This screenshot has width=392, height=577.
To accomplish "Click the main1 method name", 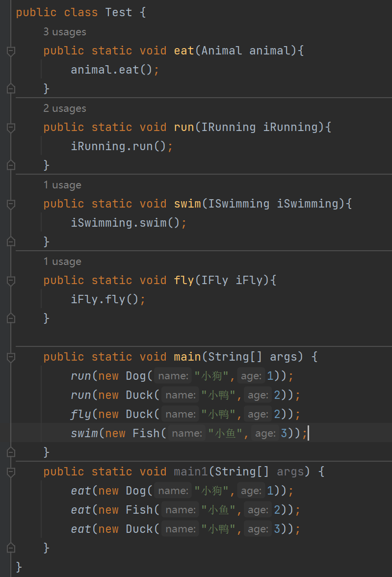I will point(191,472).
